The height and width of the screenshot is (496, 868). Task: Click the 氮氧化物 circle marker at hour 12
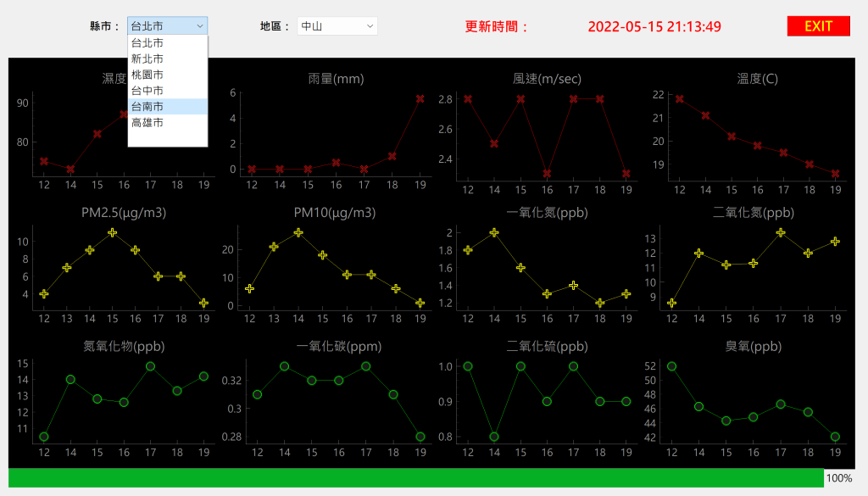[44, 437]
